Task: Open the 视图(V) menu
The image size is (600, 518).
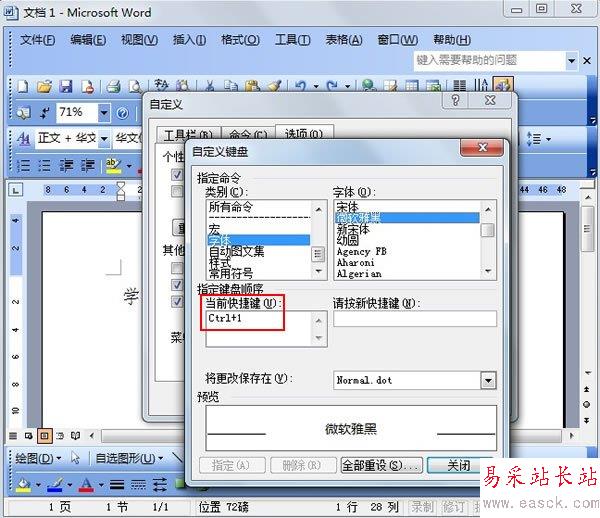Action: pyautogui.click(x=139, y=39)
